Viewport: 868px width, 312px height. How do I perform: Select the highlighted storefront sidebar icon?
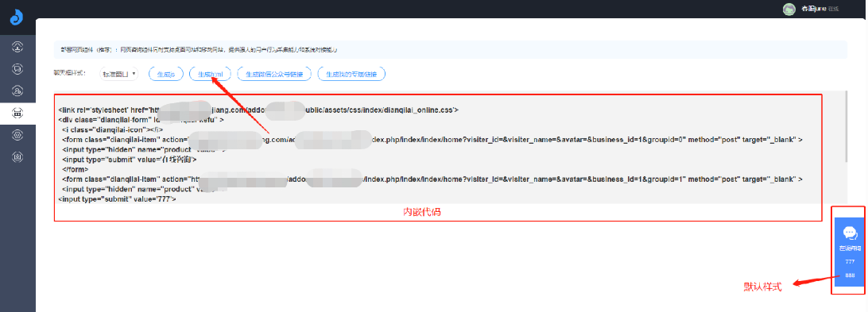pos(17,113)
